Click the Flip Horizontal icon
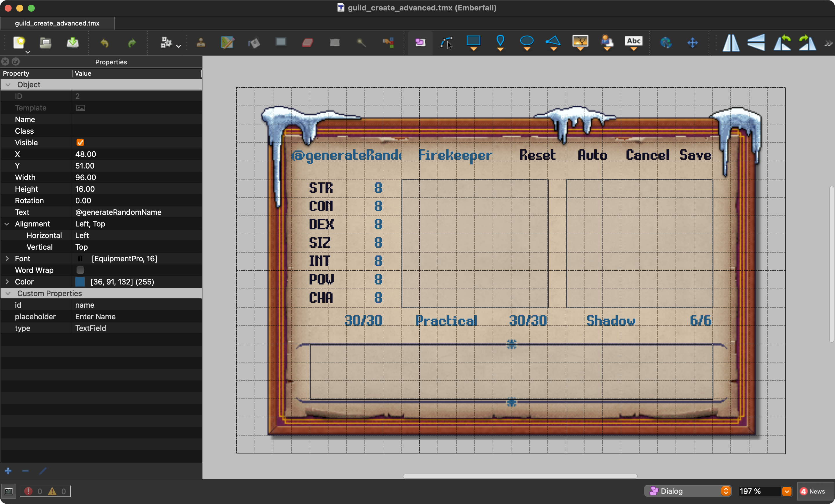 (730, 43)
